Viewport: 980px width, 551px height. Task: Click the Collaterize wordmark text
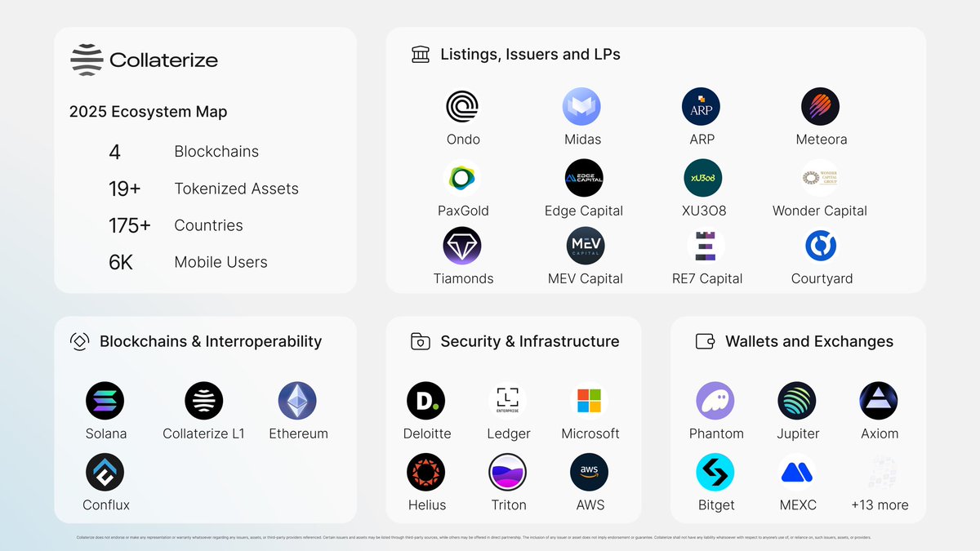163,60
